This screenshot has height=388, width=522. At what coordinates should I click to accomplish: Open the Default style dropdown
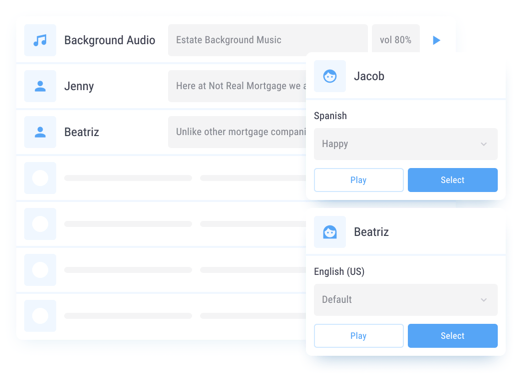click(406, 300)
